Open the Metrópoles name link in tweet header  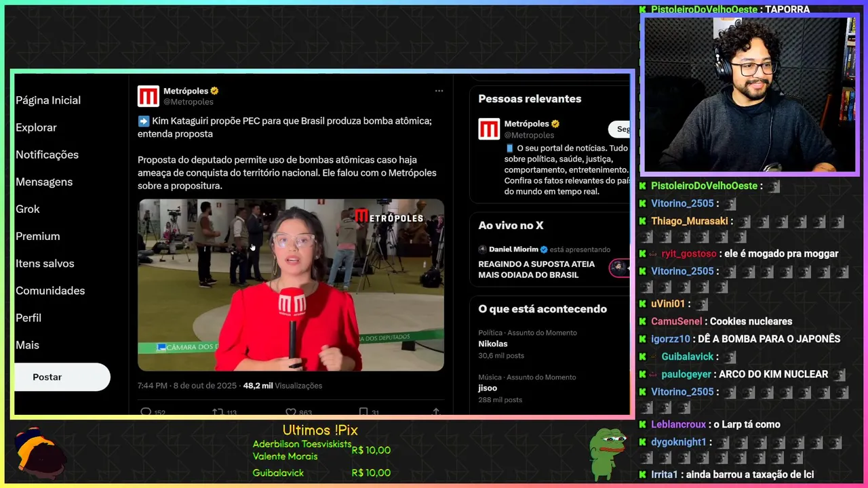coord(186,91)
